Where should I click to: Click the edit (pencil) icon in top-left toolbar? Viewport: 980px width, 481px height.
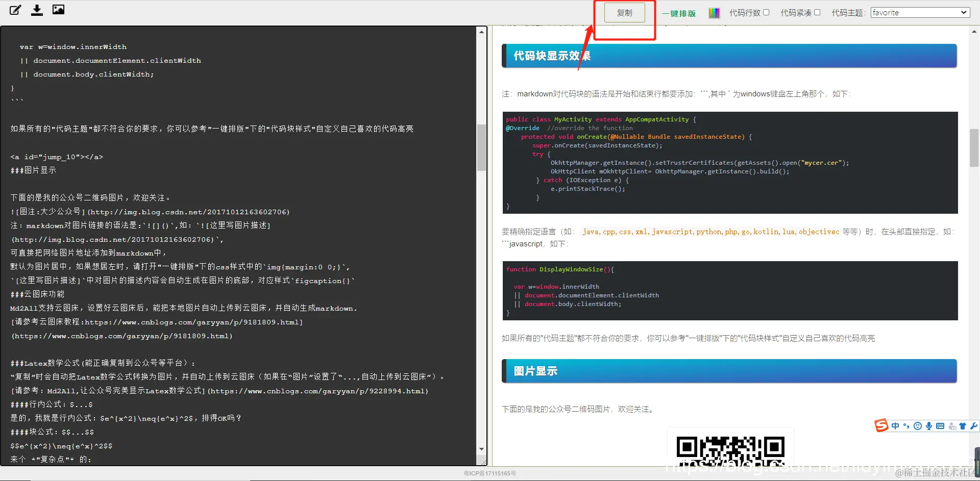[x=15, y=9]
